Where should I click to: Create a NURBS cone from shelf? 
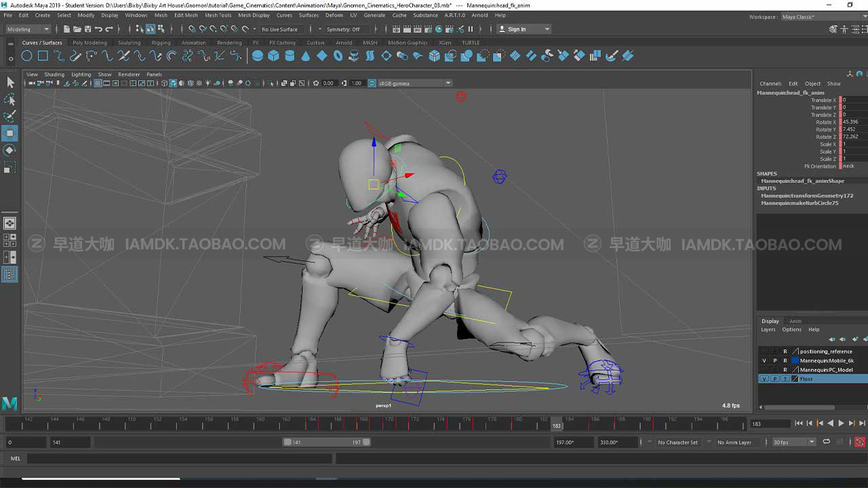(x=306, y=56)
